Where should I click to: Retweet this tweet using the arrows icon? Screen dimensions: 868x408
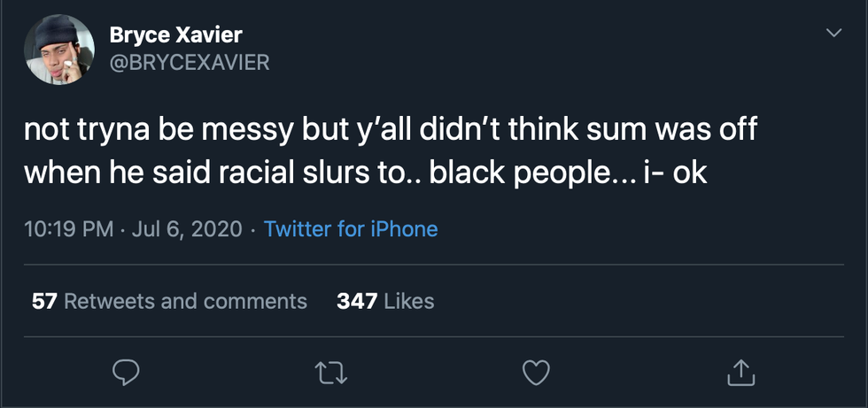point(331,373)
